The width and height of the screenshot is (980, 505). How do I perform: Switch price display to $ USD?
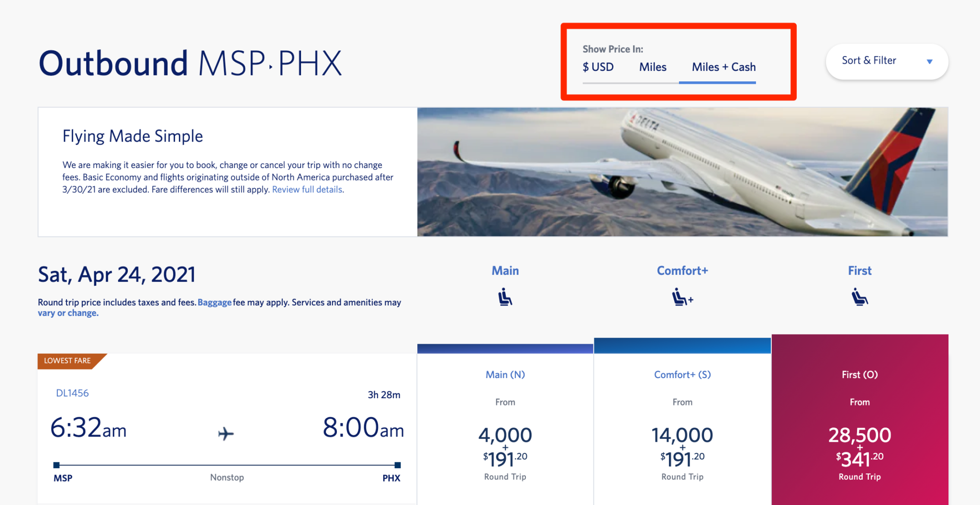coord(598,67)
